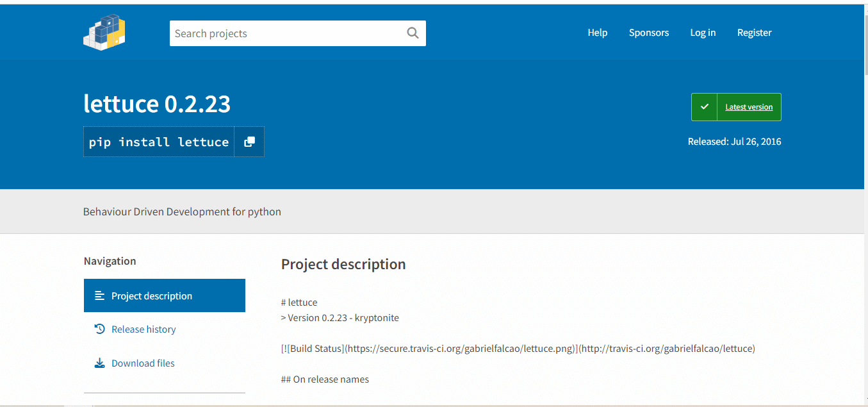Screen dimensions: 868x407
Task: Click the pip install lettuce command text
Action: (159, 142)
